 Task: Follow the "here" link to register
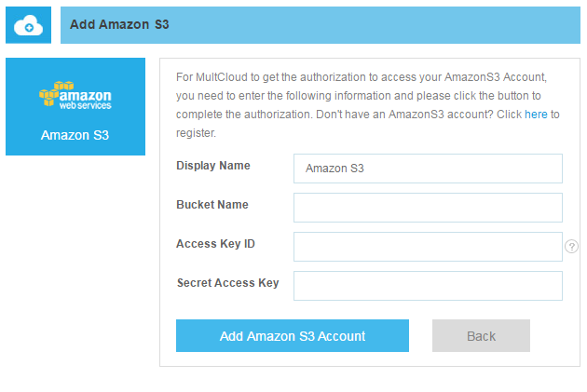(536, 115)
